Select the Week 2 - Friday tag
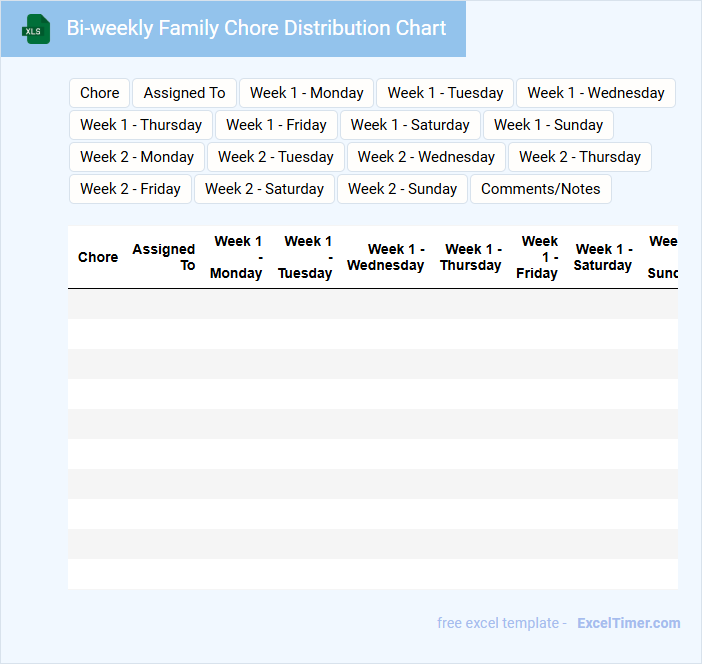Screen dimensions: 702x664 coord(130,189)
